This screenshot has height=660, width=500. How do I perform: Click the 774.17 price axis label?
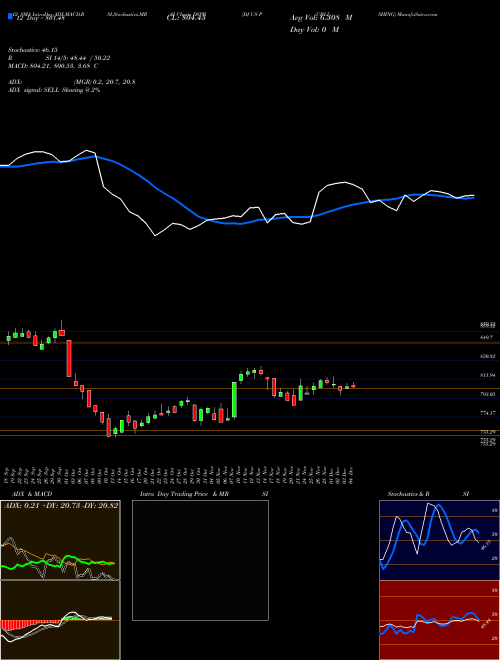tap(488, 413)
